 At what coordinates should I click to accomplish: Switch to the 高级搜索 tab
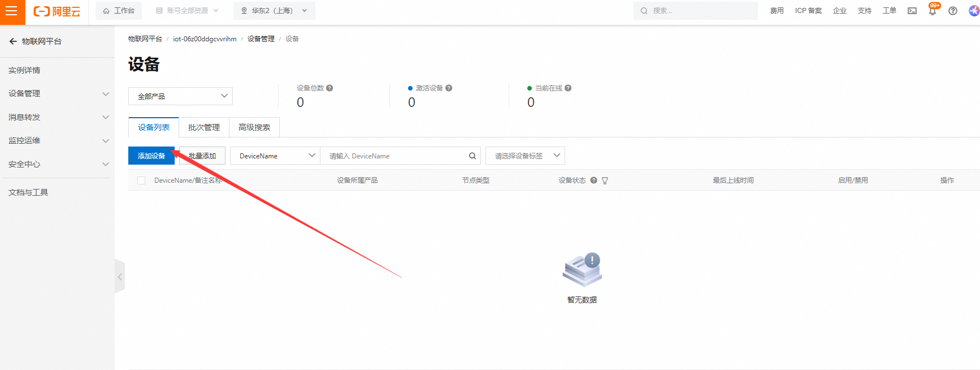(254, 127)
